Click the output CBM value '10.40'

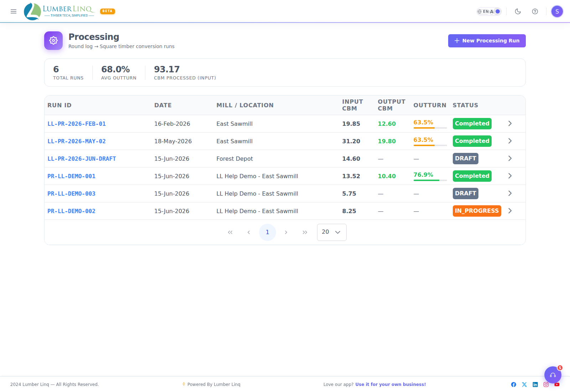tap(387, 176)
